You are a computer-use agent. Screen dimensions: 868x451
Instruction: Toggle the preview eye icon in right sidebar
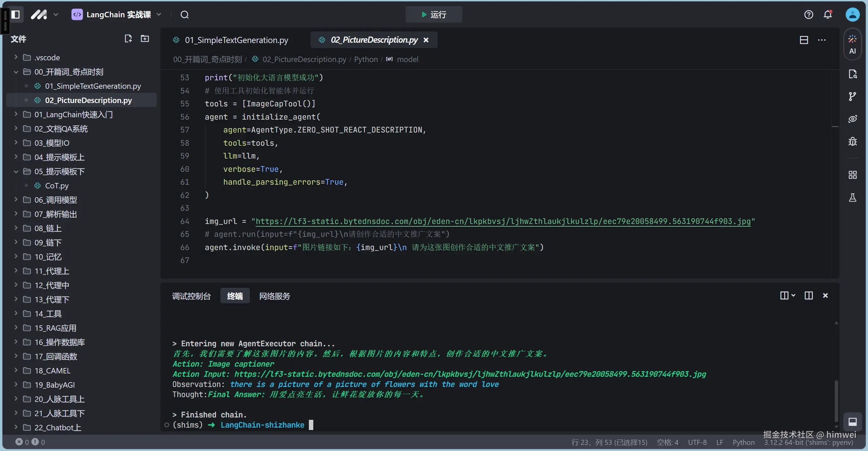pos(852,119)
